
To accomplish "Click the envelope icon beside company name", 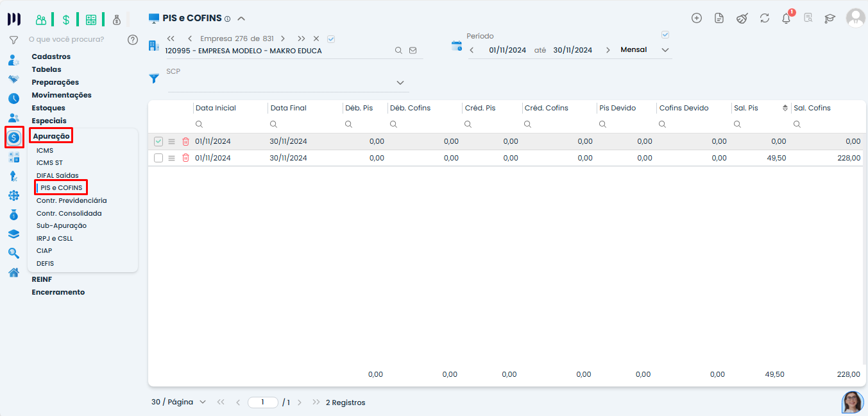I will (413, 50).
